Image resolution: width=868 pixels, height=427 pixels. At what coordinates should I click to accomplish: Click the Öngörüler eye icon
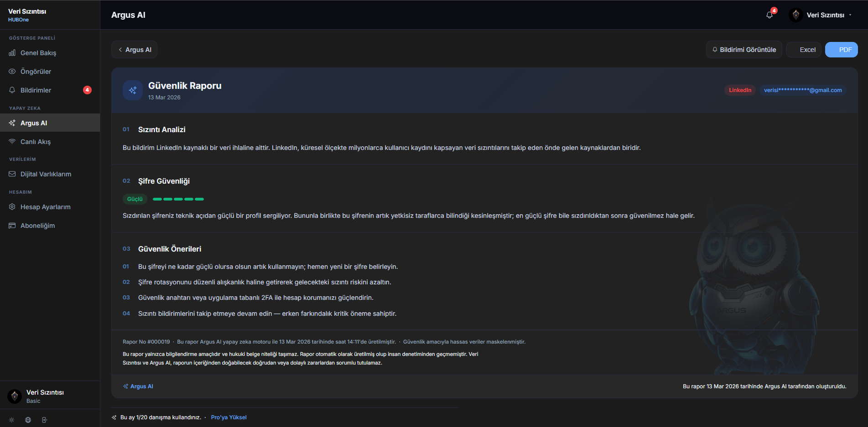pos(12,72)
